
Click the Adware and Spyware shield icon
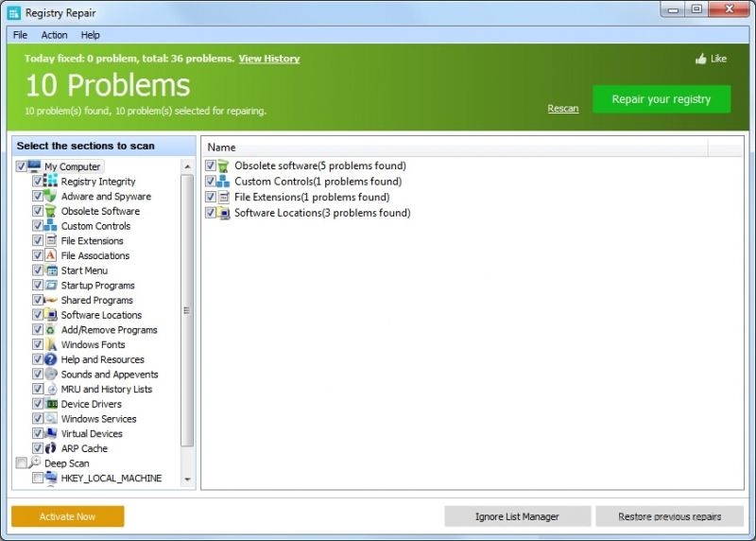click(52, 197)
